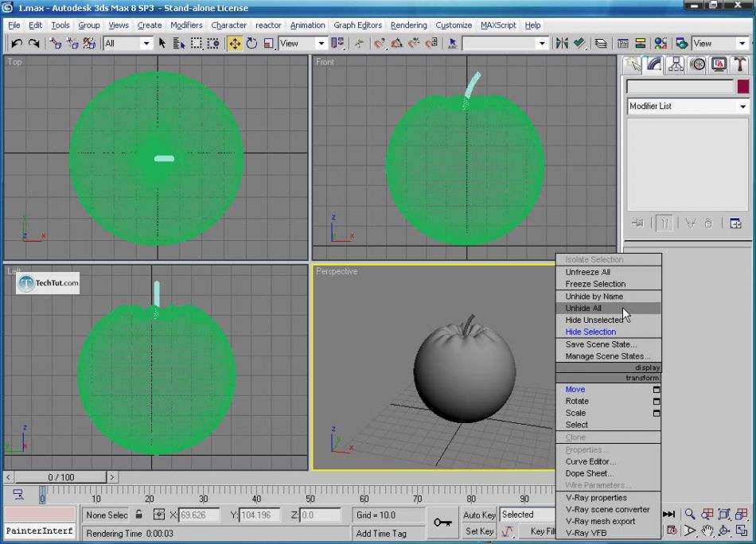Switch to the Create panel tab
Screen dimensions: 756x544
tap(633, 64)
